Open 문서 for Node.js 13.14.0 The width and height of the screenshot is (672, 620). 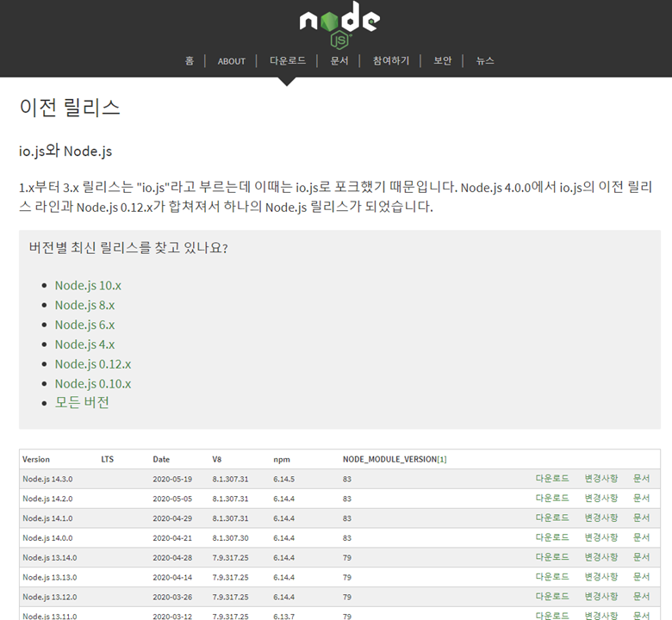pos(642,557)
